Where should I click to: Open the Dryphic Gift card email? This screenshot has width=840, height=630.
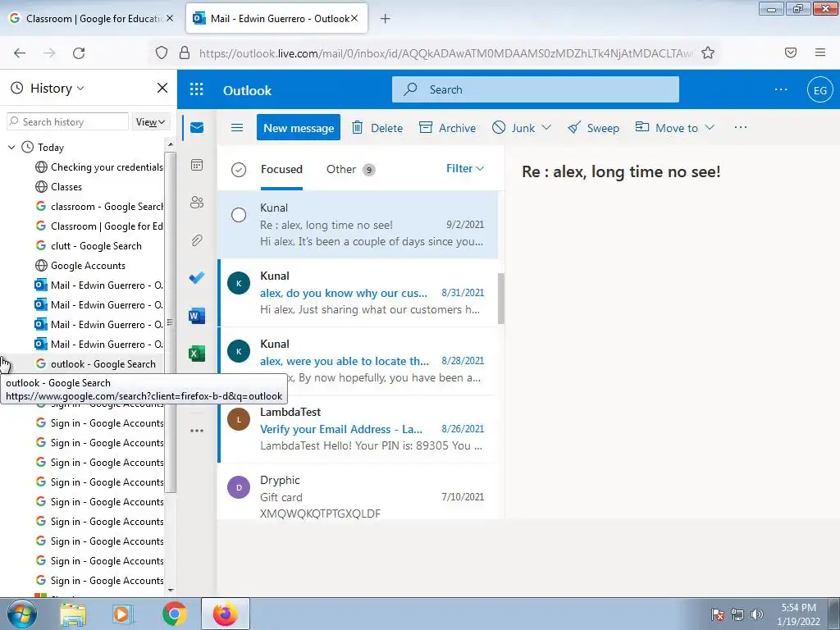pyautogui.click(x=358, y=494)
